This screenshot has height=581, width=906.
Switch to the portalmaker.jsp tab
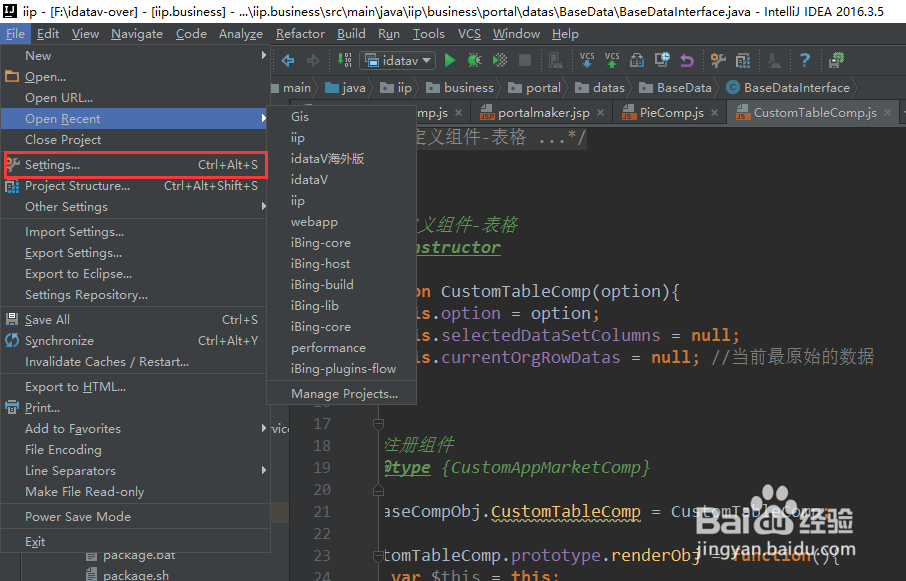pos(544,113)
